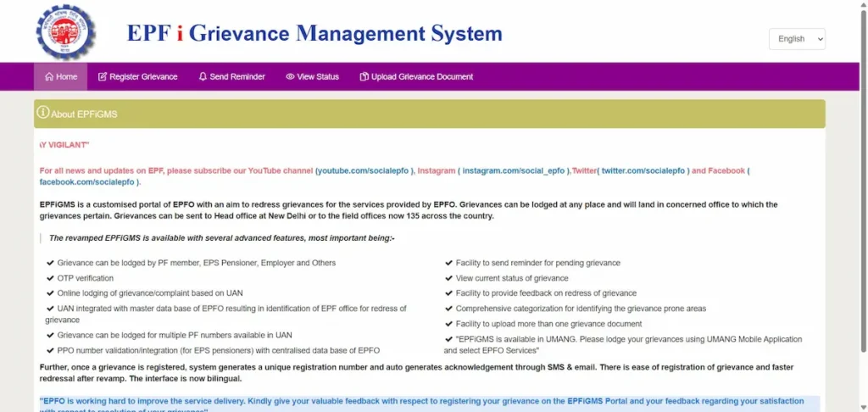Viewport: 868px width, 412px height.
Task: Click "View current status of grievance" text
Action: click(512, 278)
